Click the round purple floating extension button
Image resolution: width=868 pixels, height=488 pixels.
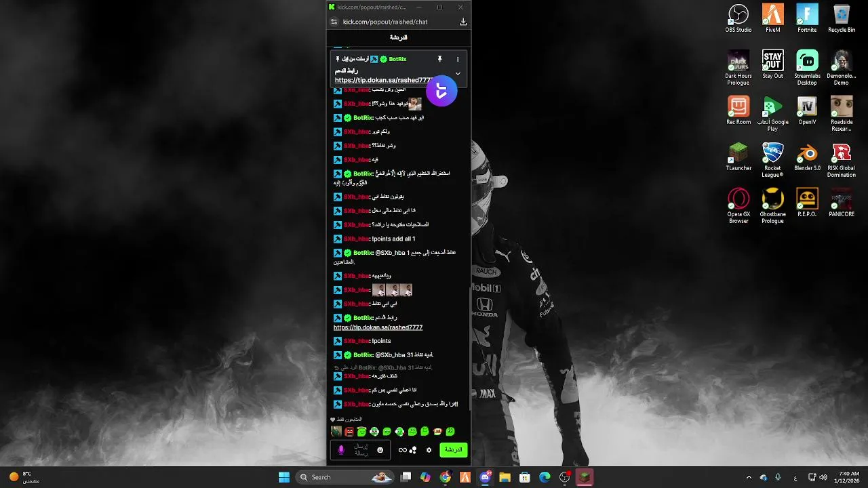point(441,91)
